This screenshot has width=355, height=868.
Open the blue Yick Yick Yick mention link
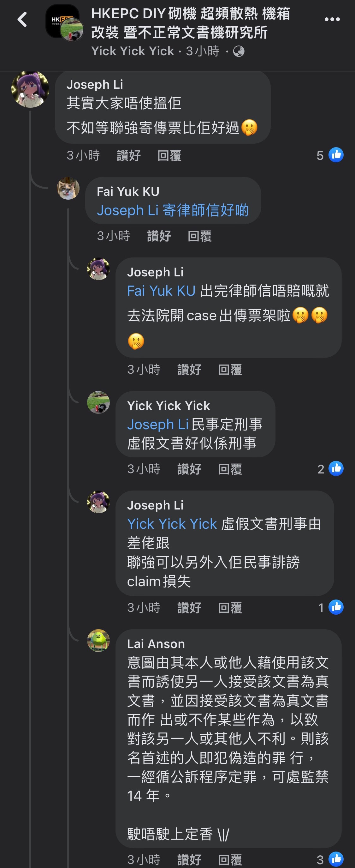coord(172,524)
